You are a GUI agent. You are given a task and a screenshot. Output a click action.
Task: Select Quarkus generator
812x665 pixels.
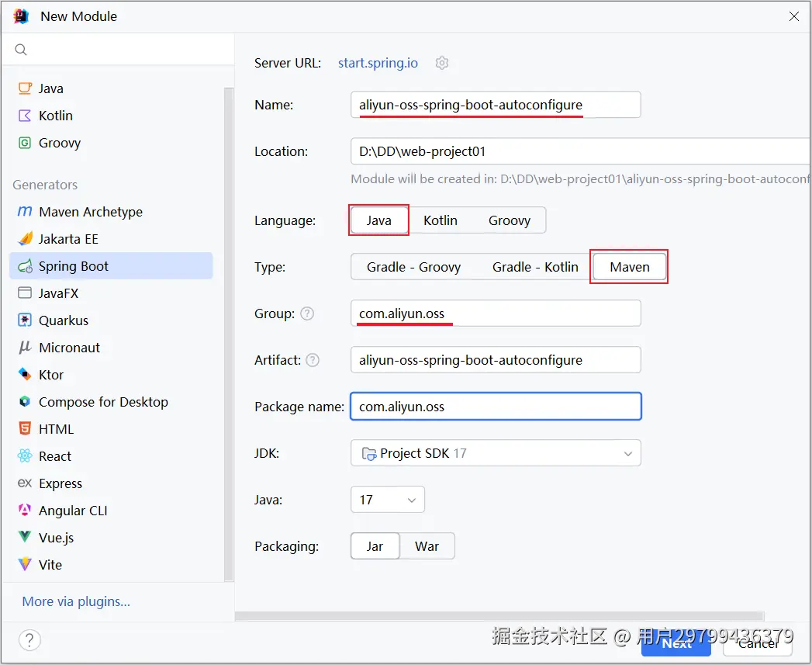(x=112, y=320)
